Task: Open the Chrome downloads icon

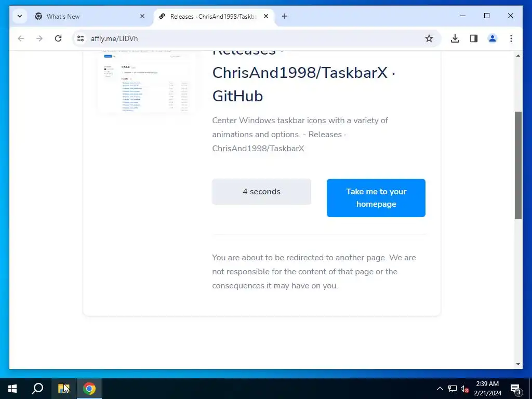Action: tap(455, 38)
